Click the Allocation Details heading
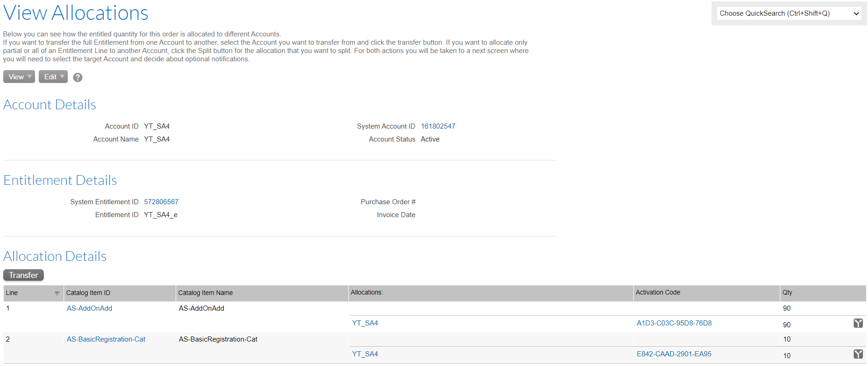Image resolution: width=868 pixels, height=366 pixels. click(x=55, y=256)
